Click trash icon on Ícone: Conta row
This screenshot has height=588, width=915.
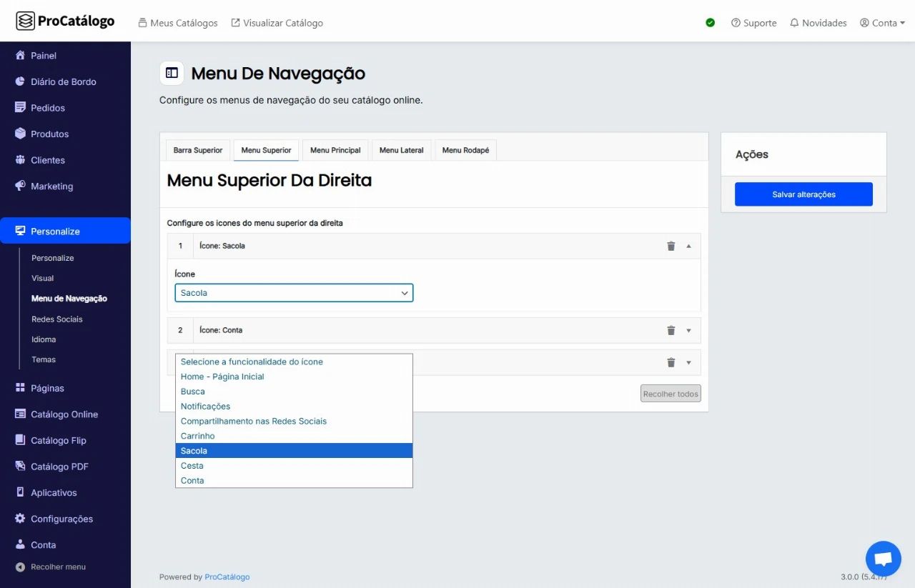coord(671,330)
